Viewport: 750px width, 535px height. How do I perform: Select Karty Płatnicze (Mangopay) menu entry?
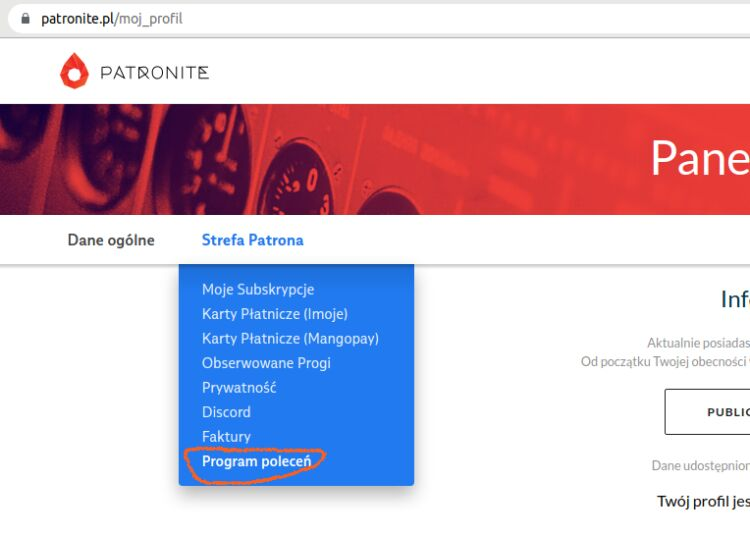click(x=290, y=338)
